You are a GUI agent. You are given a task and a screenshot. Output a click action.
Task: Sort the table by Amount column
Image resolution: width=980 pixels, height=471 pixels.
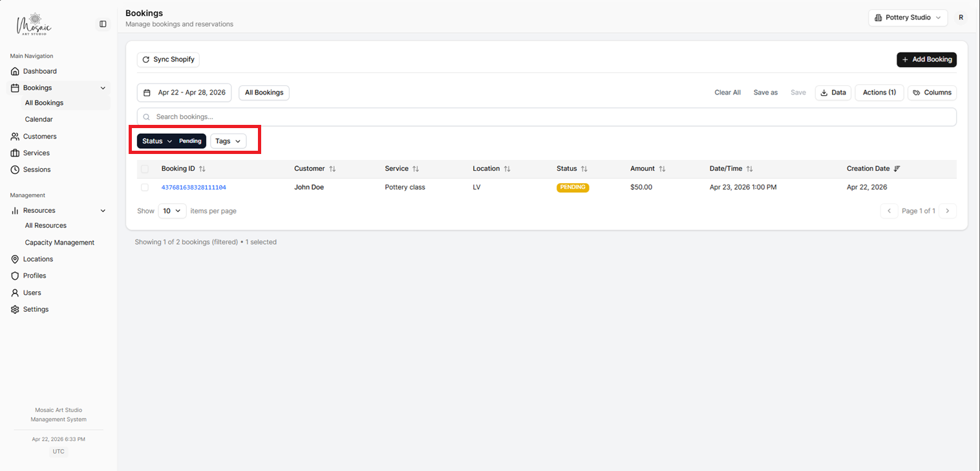point(647,168)
